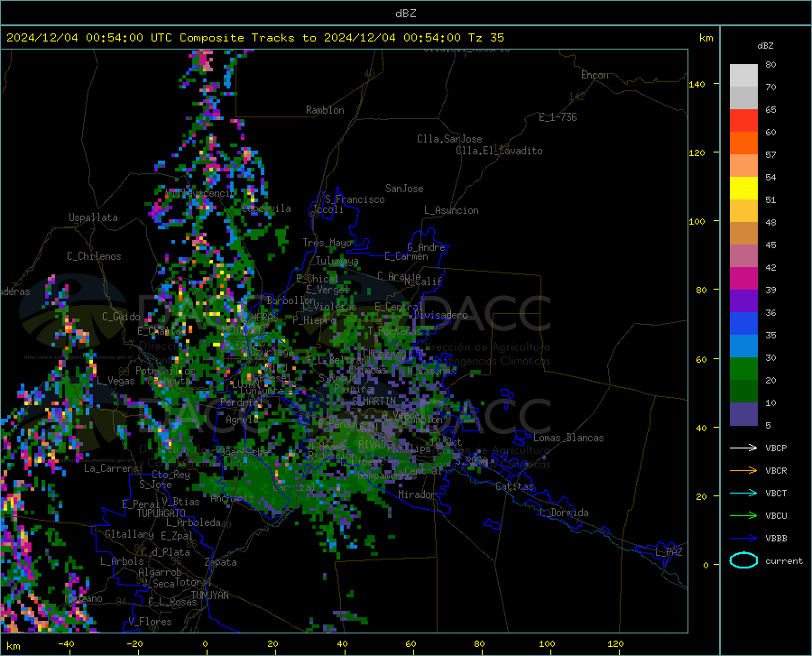The width and height of the screenshot is (812, 656).
Task: Click the C_Guido map label
Action: [121, 317]
